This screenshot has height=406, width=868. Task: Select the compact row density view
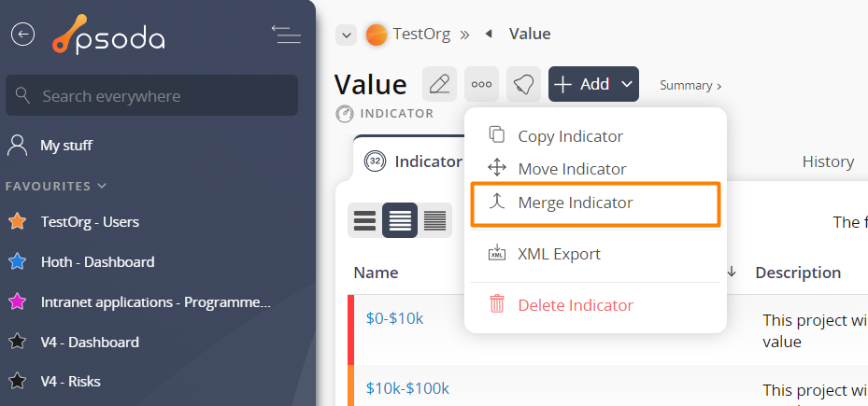[434, 220]
